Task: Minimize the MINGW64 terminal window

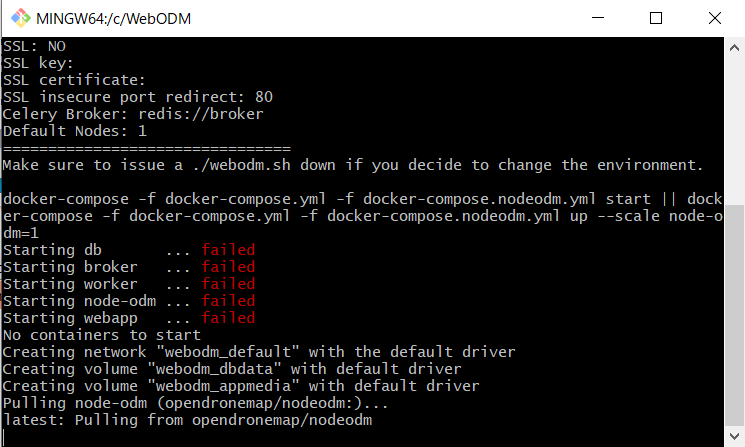Action: [598, 18]
